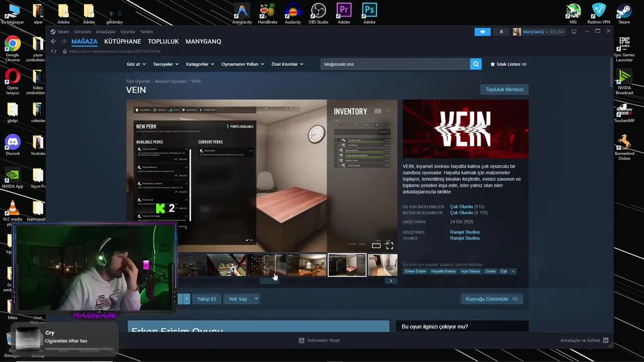
Task: Click the store page URL address bar
Action: (x=115, y=51)
